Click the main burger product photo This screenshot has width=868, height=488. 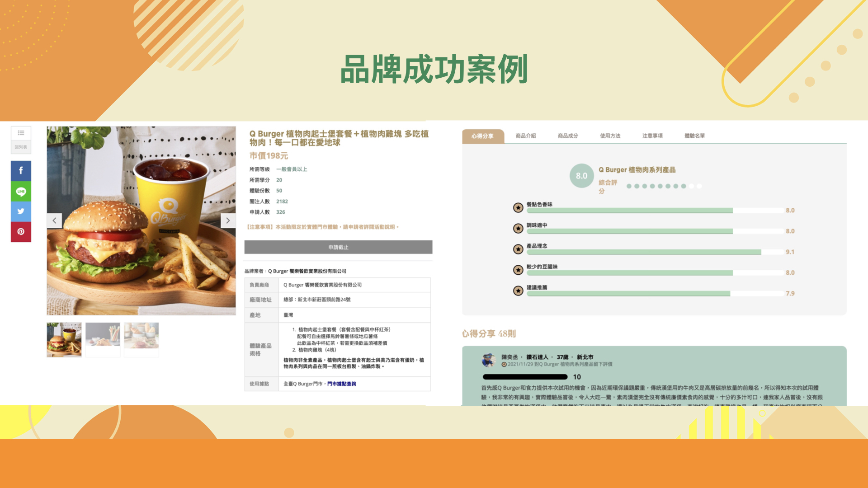(141, 221)
